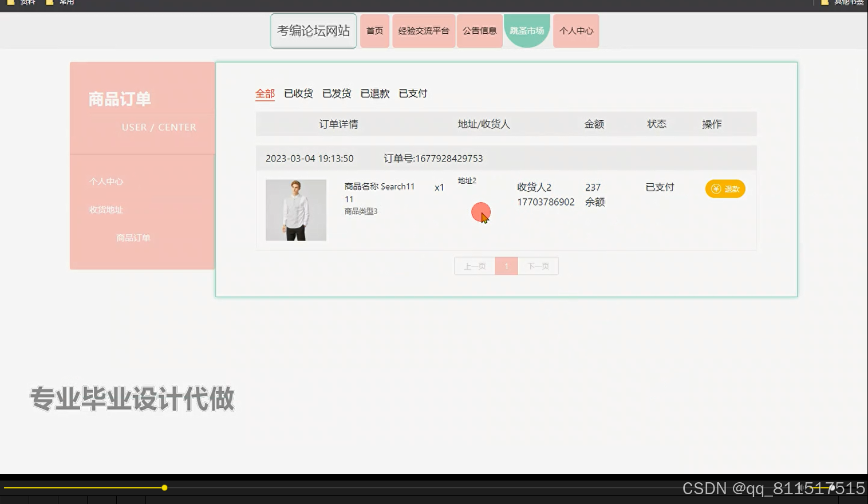The image size is (868, 504).
Task: Navigate to 公告信息 in top navigation
Action: click(x=479, y=31)
